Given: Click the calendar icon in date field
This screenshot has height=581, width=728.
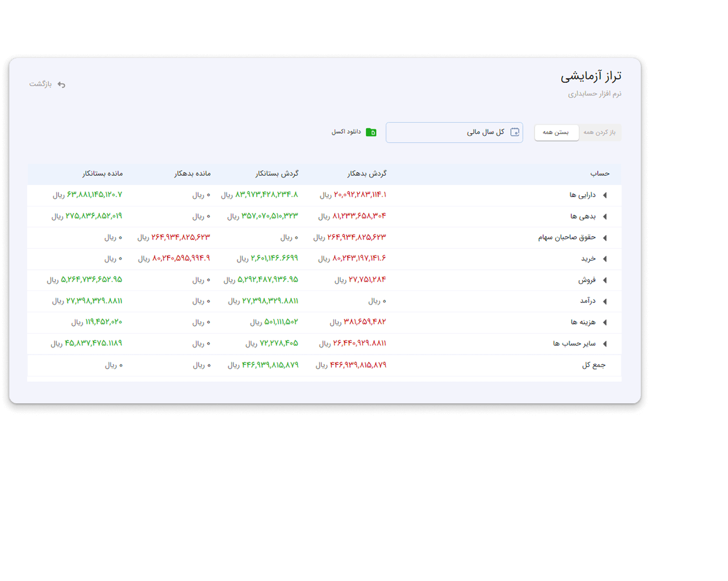Looking at the screenshot, I should click(514, 132).
